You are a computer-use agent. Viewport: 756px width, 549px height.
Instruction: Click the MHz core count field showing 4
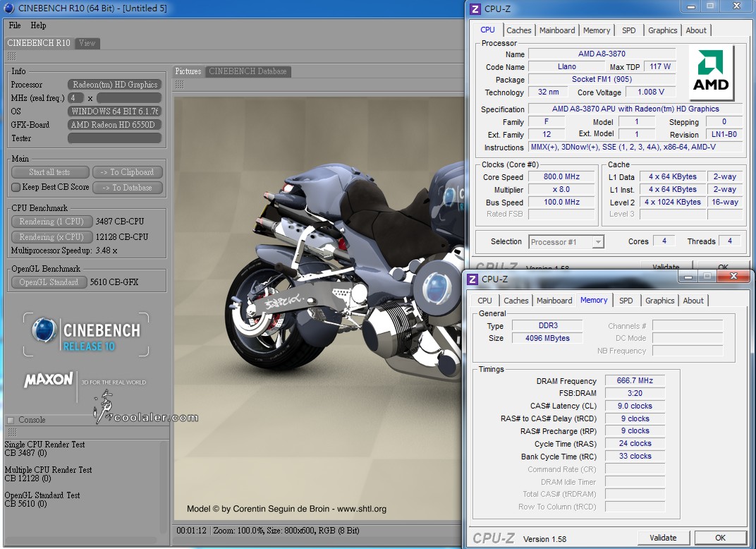(75, 98)
